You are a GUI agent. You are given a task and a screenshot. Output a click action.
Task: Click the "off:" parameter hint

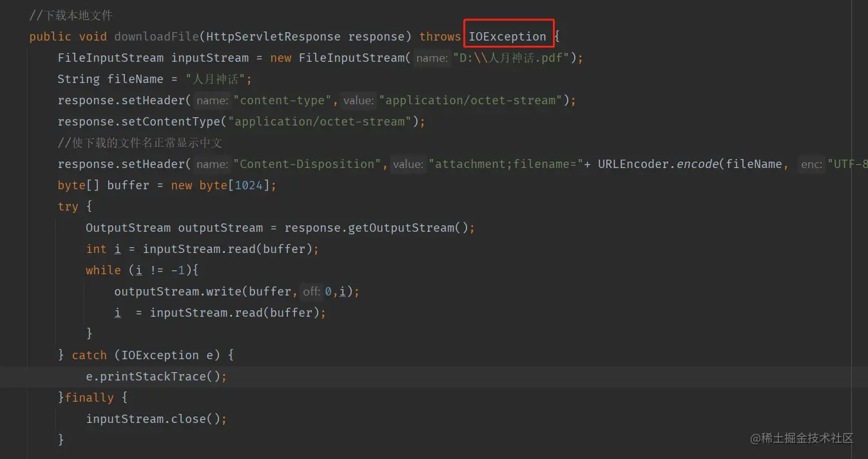pos(311,292)
